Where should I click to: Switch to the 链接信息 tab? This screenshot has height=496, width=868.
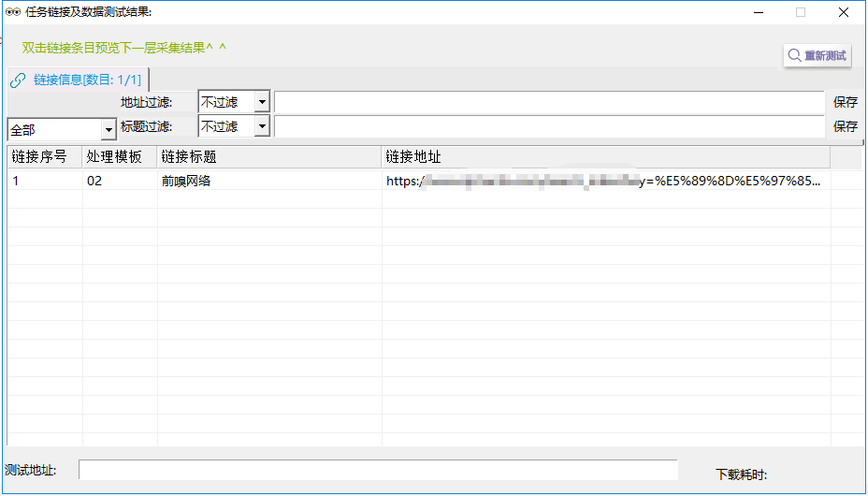(79, 80)
